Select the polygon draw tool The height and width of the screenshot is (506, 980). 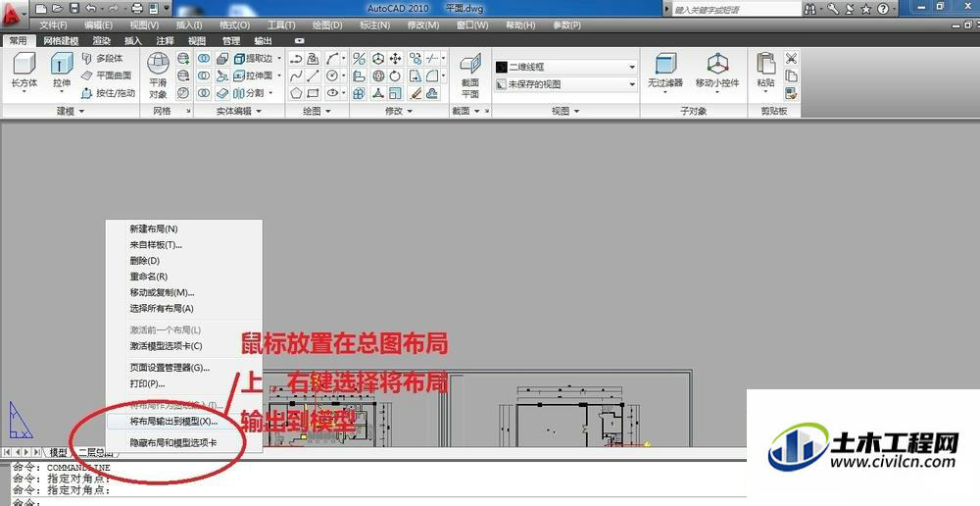(x=296, y=93)
